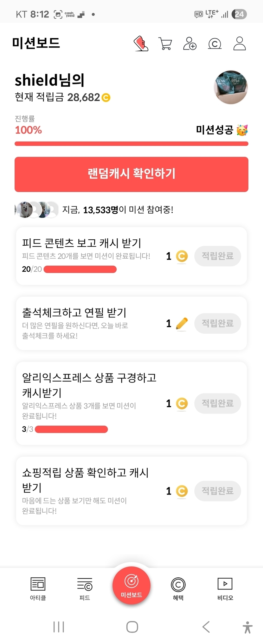
Task: Open the shopping cart
Action: tap(165, 44)
